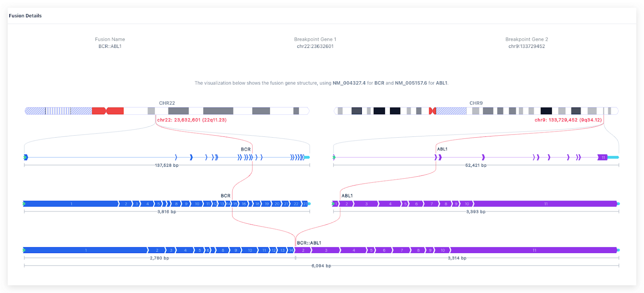Select exon 11 in the ABL1 transcript row

pos(545,204)
